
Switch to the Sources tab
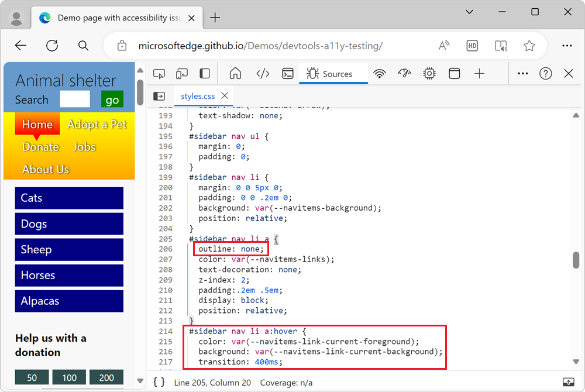333,73
